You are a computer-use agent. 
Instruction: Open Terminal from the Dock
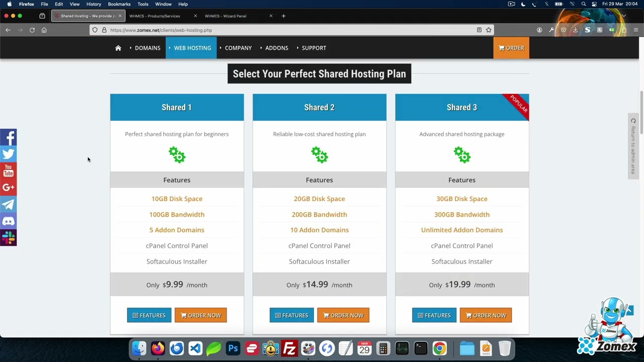(421, 348)
